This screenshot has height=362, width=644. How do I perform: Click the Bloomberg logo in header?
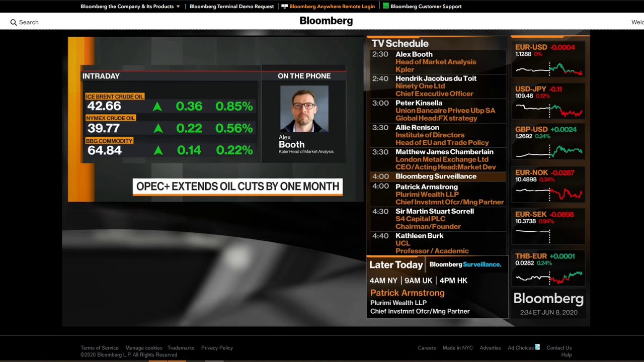[x=326, y=21]
